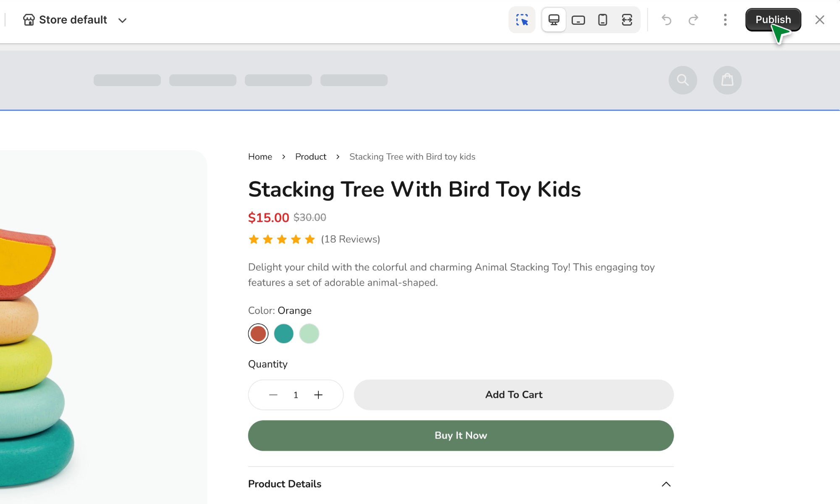This screenshot has width=840, height=504.
Task: Click the Buy It Now button
Action: click(461, 436)
